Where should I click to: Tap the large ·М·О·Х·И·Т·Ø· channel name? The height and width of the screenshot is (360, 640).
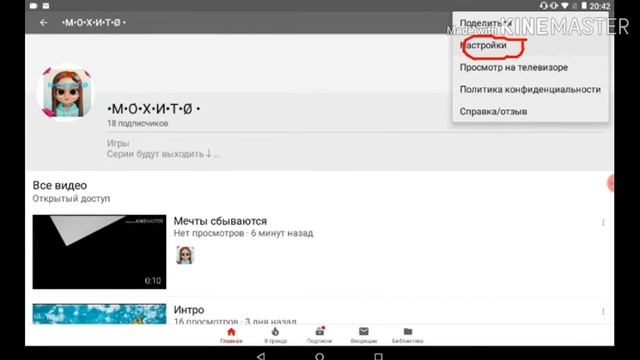[153, 109]
